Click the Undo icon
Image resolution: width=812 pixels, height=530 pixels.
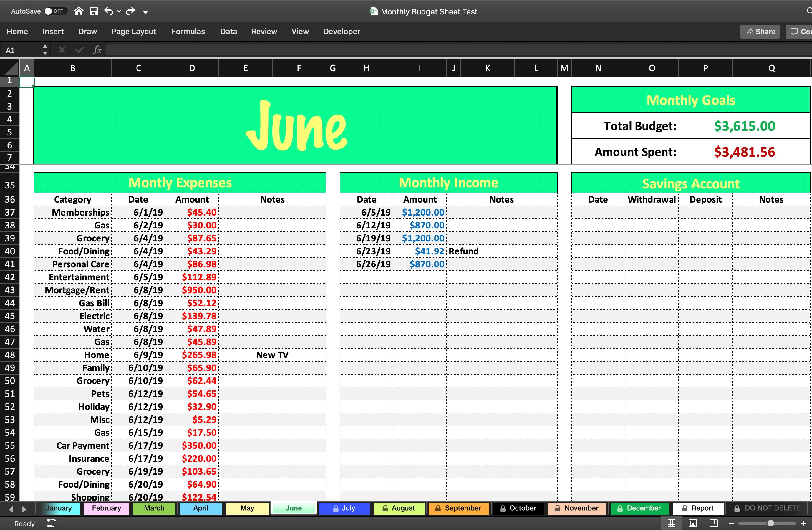coord(109,11)
